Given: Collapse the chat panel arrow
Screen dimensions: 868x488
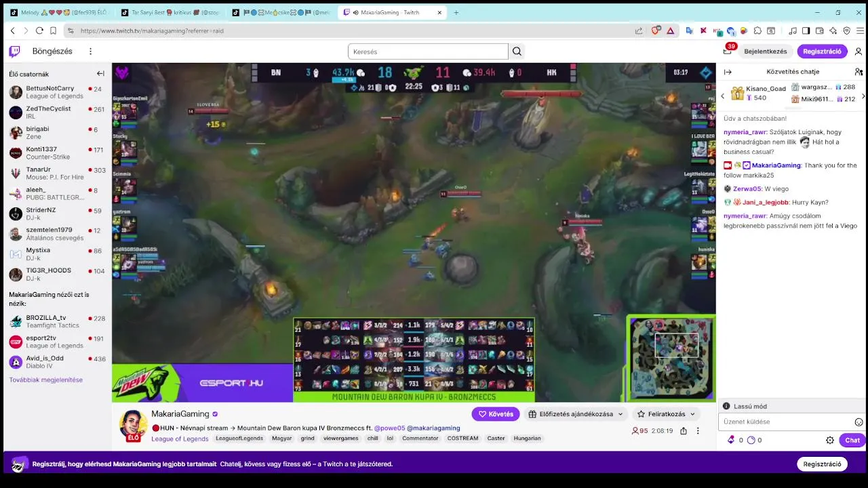Looking at the screenshot, I should coord(728,72).
